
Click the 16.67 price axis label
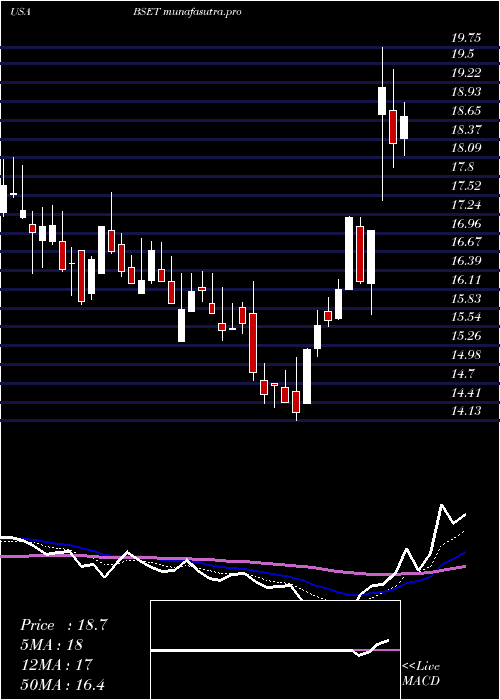(466, 242)
